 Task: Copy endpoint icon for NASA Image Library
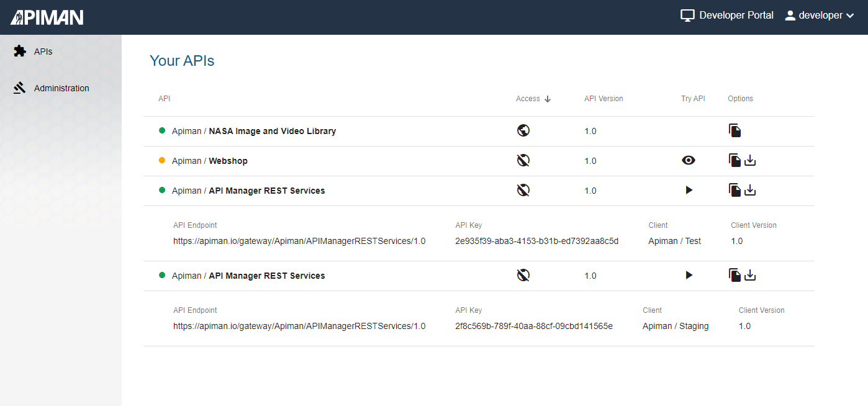(x=735, y=130)
